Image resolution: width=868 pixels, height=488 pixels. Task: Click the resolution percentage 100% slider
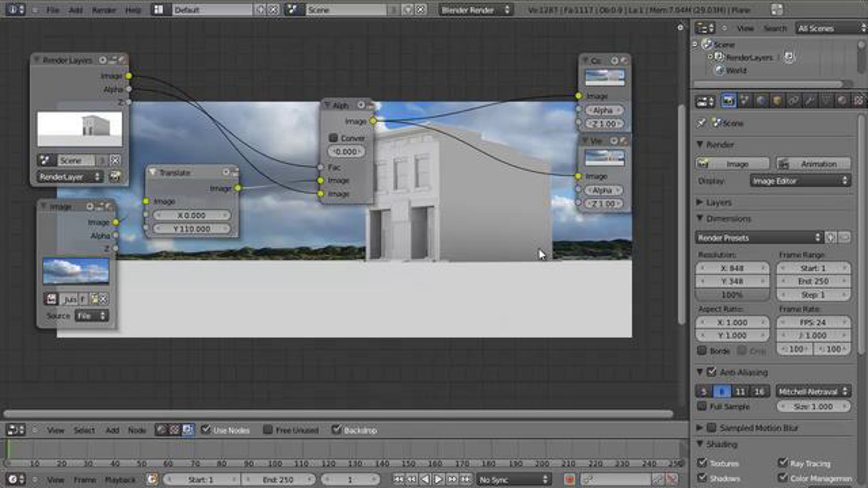[x=732, y=295]
